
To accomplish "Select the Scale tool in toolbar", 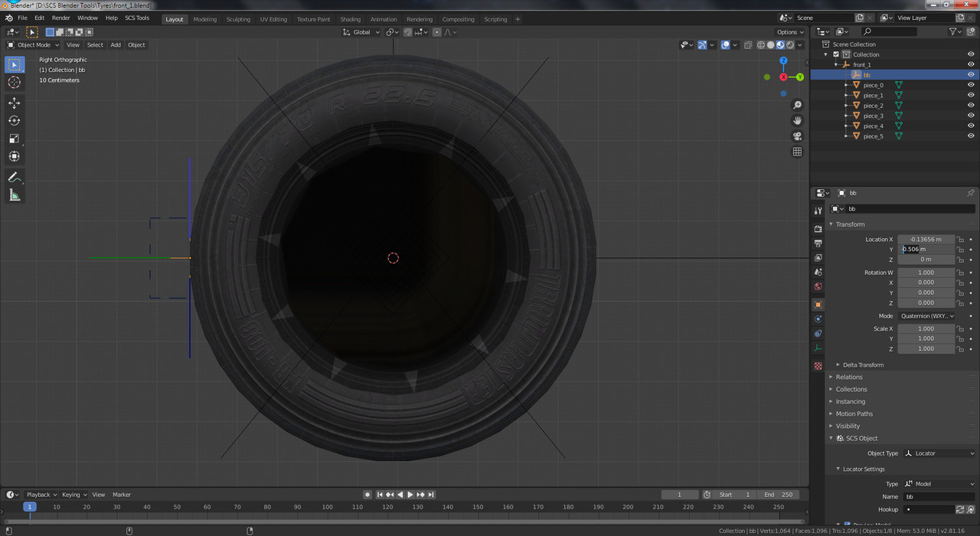I will click(x=14, y=139).
